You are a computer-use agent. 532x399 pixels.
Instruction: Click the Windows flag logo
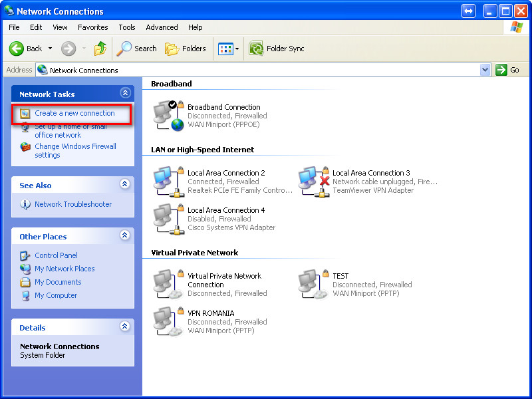click(517, 27)
